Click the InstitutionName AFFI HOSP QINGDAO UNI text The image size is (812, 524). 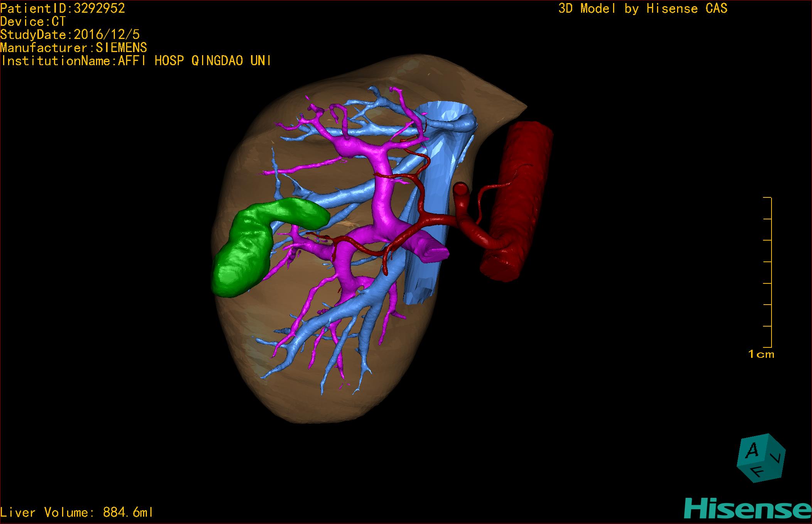click(x=136, y=61)
